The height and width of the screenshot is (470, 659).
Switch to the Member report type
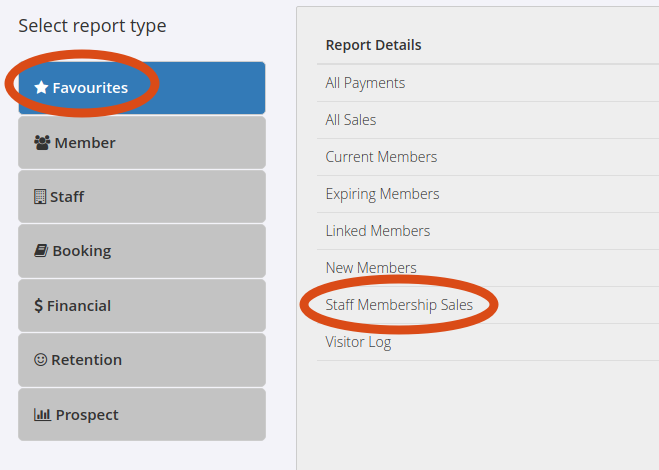tap(142, 143)
